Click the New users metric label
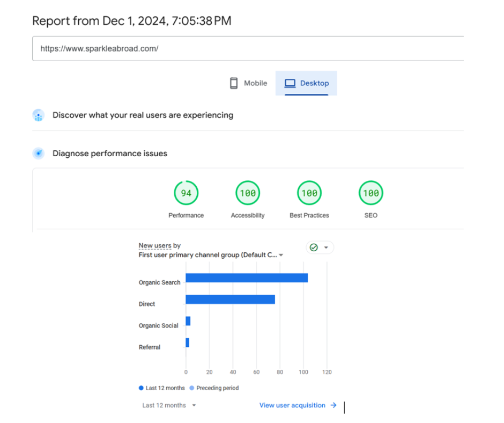 point(155,246)
